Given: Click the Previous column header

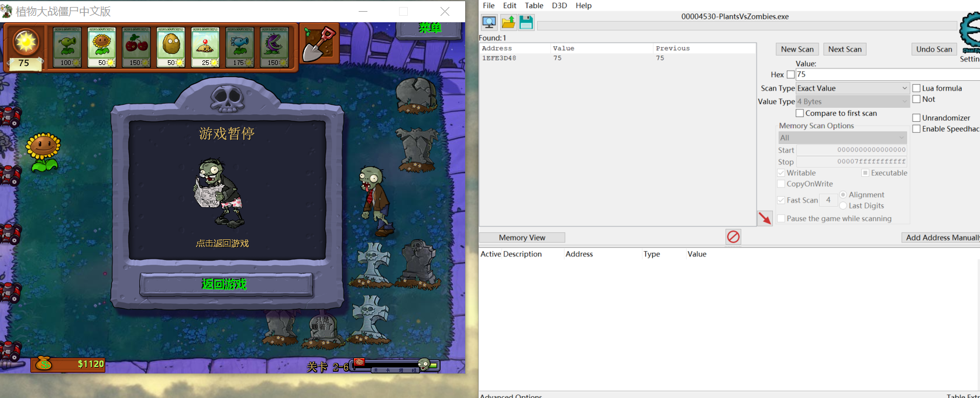Looking at the screenshot, I should click(704, 48).
